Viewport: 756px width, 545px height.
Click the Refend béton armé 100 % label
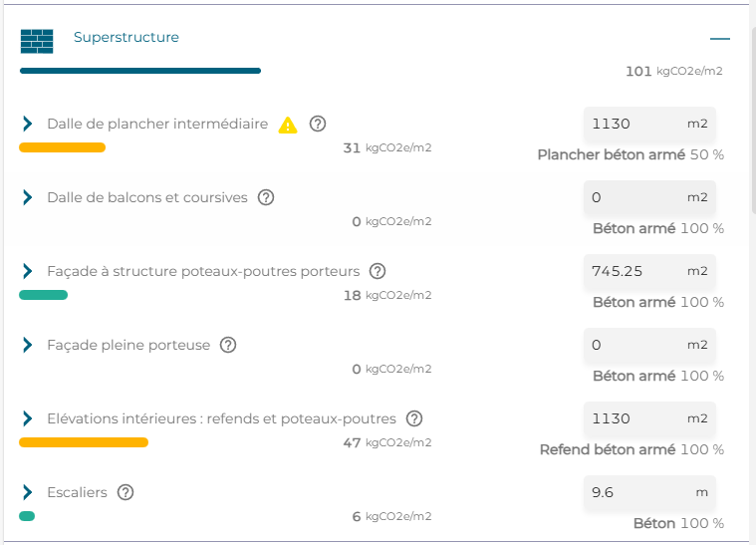pyautogui.click(x=631, y=449)
